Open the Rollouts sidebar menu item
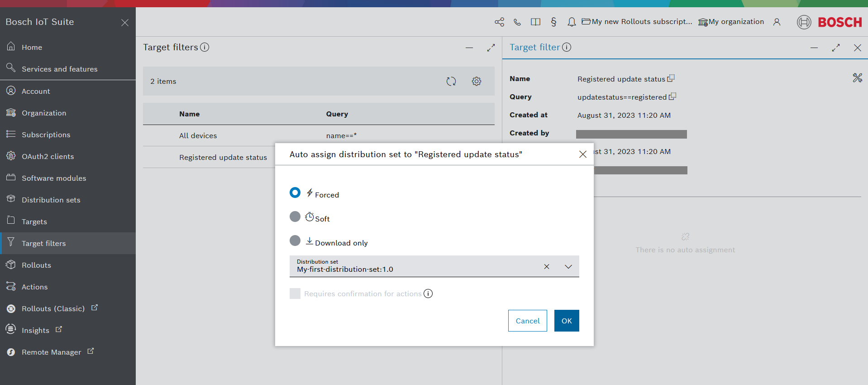Image resolution: width=868 pixels, height=385 pixels. coord(36,265)
